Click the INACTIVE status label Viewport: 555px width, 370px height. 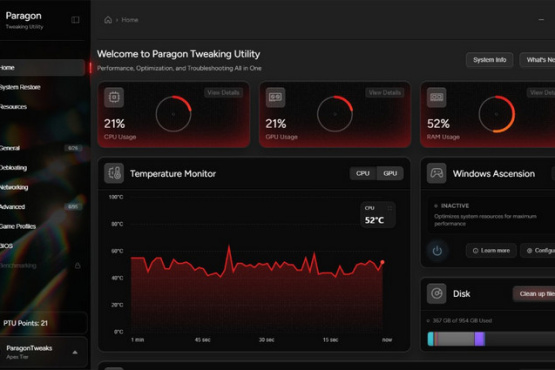tap(455, 206)
